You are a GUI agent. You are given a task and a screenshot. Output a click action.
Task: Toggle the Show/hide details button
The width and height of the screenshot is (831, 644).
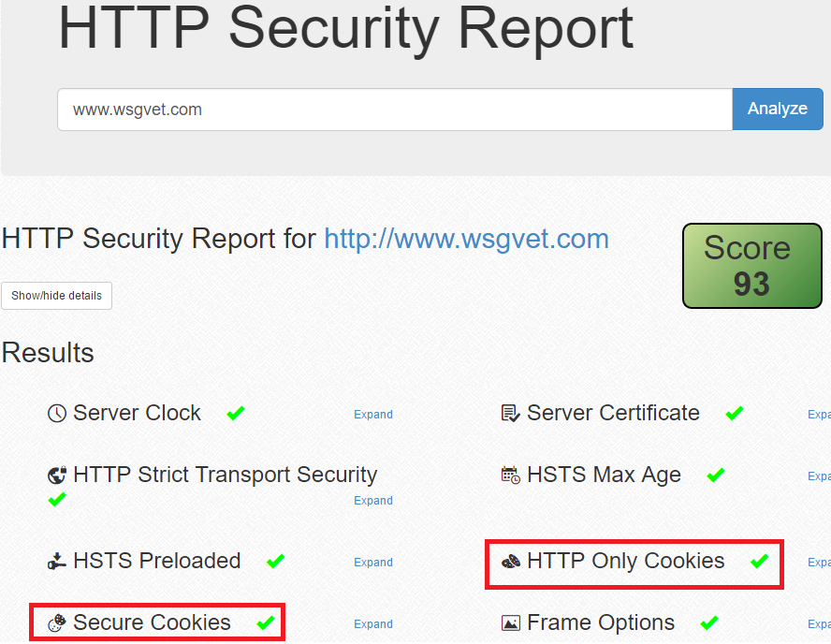click(x=56, y=296)
